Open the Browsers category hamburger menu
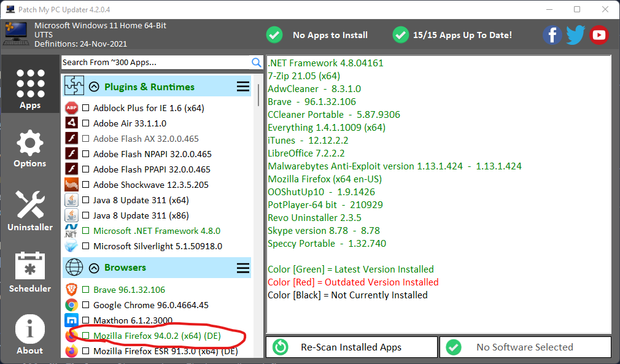The image size is (620, 364). [x=242, y=268]
